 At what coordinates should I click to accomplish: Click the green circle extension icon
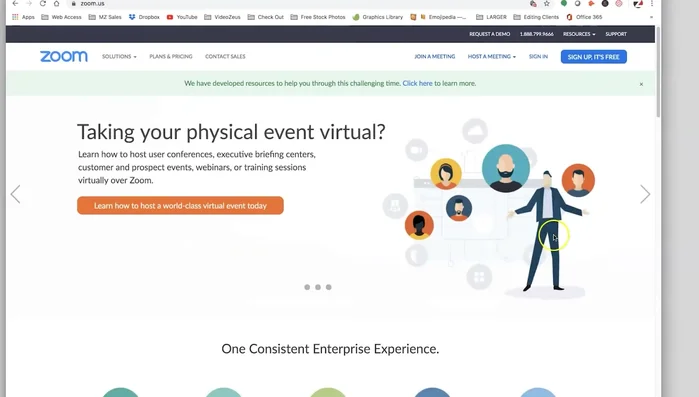[564, 4]
